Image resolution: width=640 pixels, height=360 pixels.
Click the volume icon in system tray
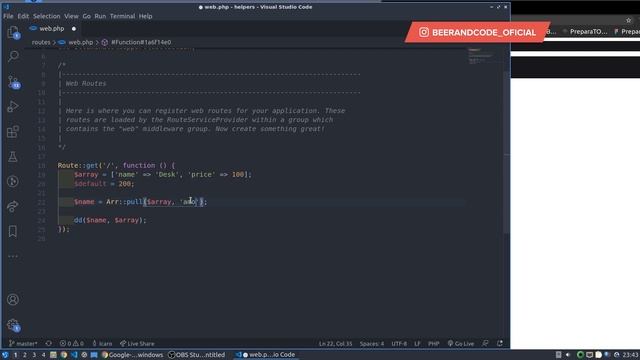click(x=568, y=355)
